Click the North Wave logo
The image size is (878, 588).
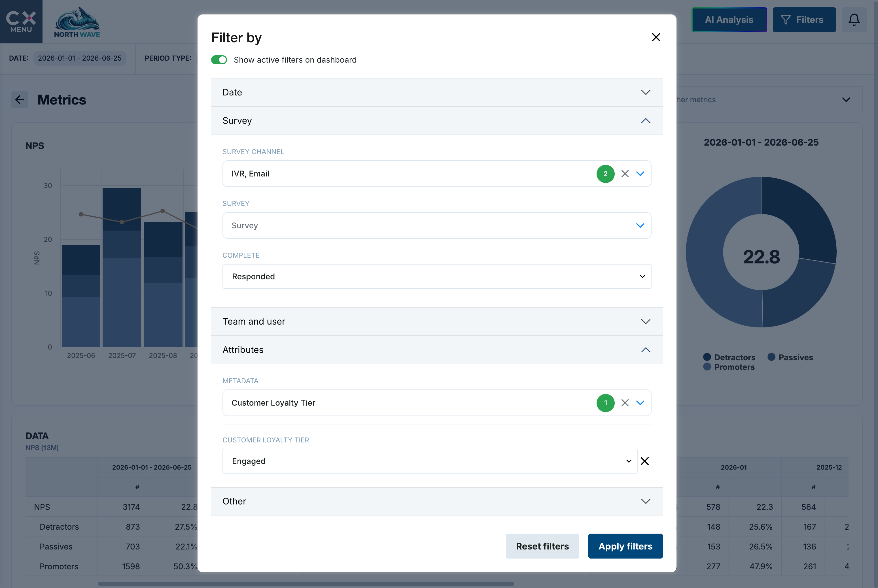click(x=77, y=22)
